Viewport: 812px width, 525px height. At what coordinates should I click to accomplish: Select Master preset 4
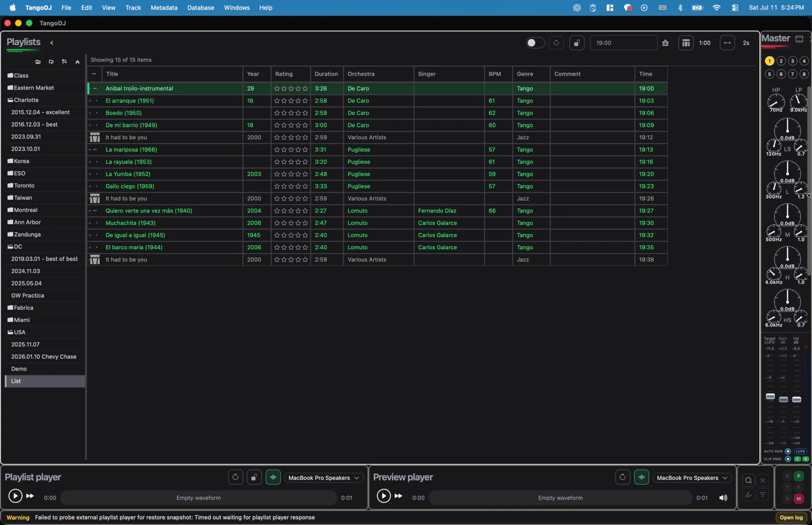804,61
